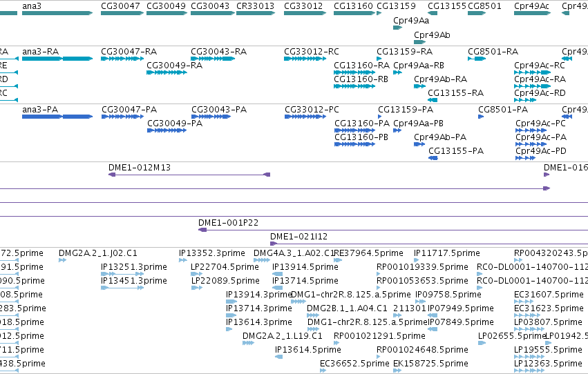Select the ana3 gene label
This screenshot has width=588, height=374.
tap(32, 6)
